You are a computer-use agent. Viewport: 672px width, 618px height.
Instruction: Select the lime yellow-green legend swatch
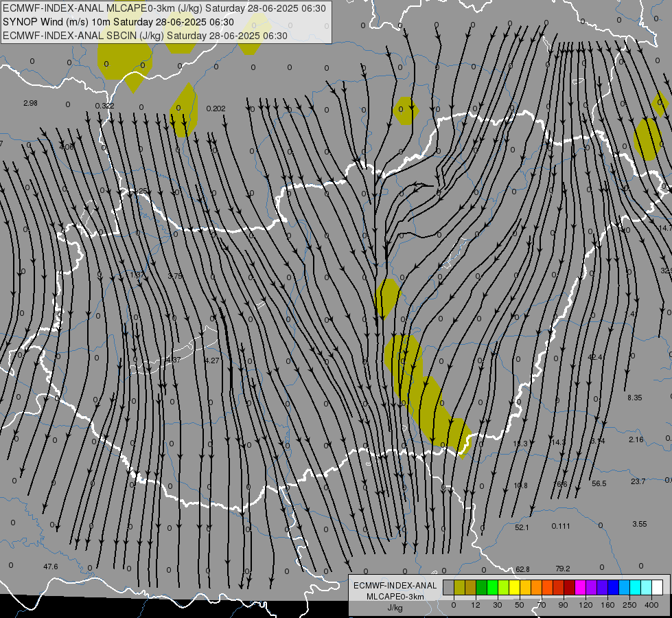click(504, 587)
